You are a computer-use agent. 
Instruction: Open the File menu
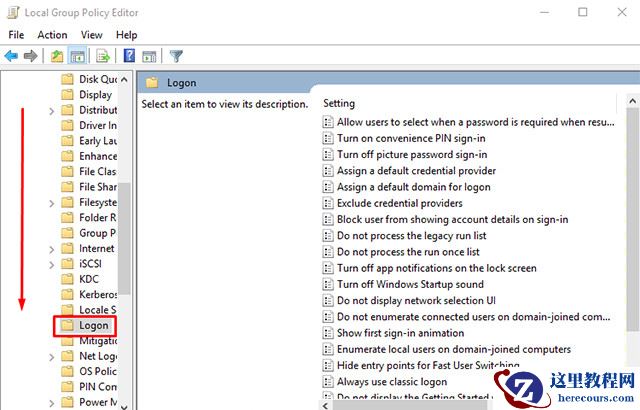point(16,35)
